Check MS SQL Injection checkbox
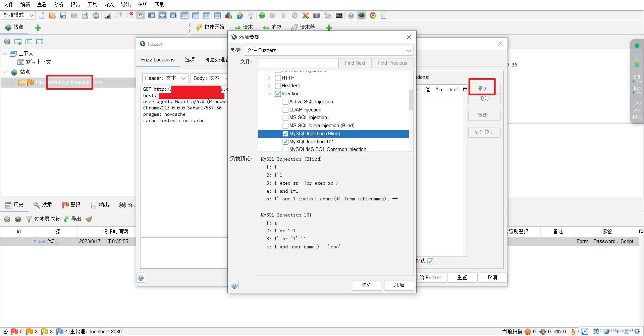This screenshot has height=336, width=644. (285, 118)
